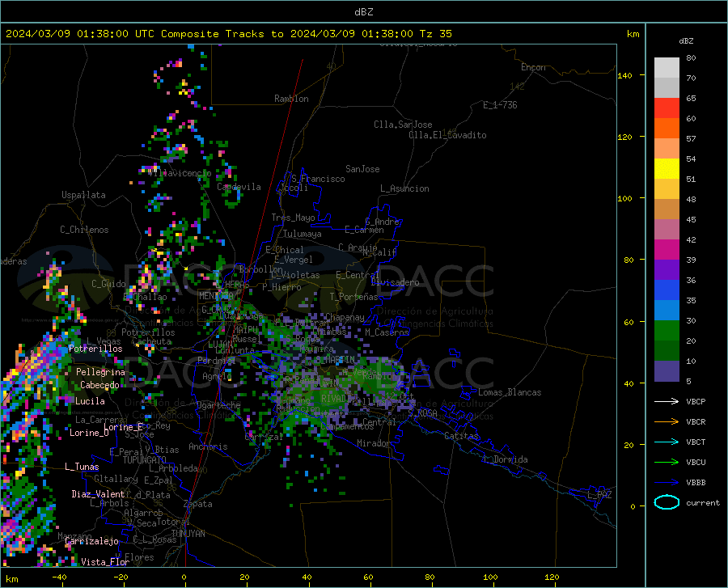This screenshot has height=588, width=728.
Task: Click the 'Lomas_Blancas' map label
Action: coord(510,392)
